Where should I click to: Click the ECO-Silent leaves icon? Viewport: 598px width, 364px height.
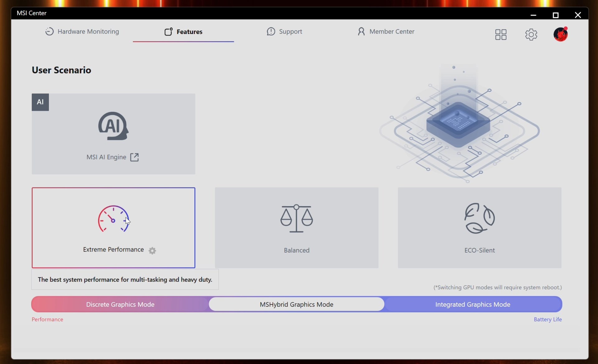pyautogui.click(x=479, y=218)
